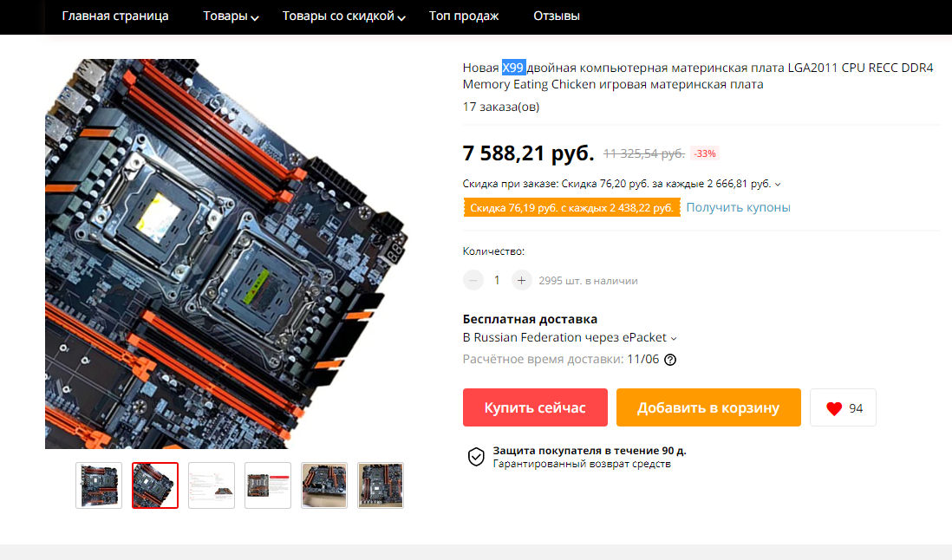This screenshot has width=952, height=560.
Task: Click the heart wishlist icon
Action: point(834,408)
